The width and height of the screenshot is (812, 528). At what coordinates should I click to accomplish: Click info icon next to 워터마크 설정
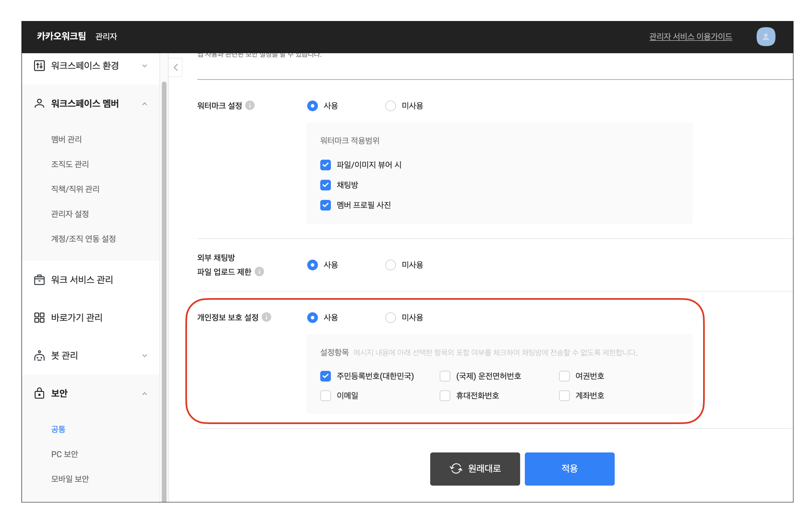[x=250, y=106]
